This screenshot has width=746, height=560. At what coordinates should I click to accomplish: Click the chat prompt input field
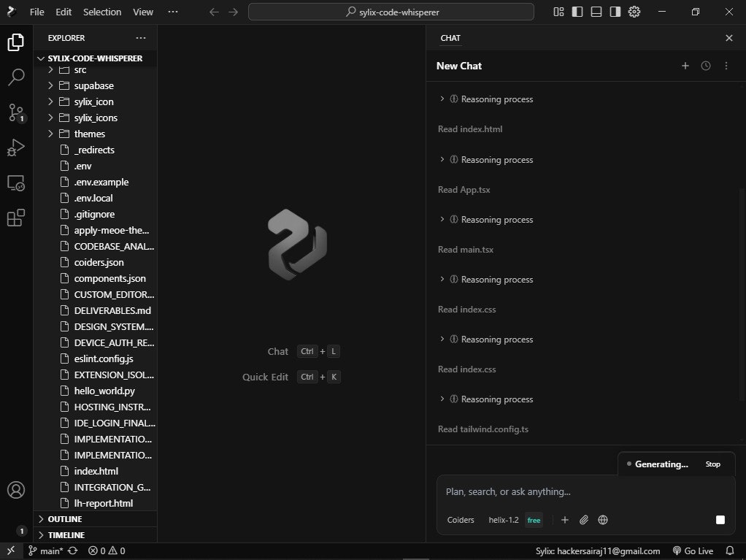pyautogui.click(x=585, y=492)
